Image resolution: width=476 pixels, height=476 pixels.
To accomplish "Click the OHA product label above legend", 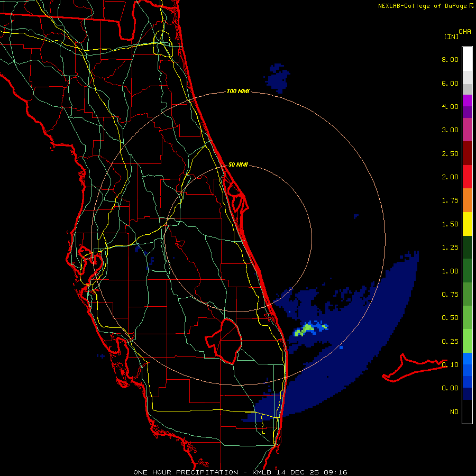I will 465,31.
